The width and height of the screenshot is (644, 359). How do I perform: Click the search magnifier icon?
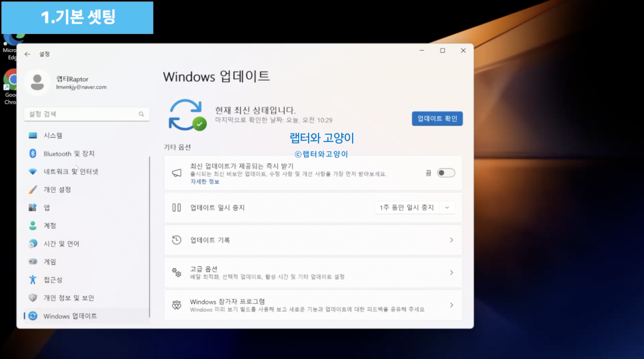click(x=141, y=114)
